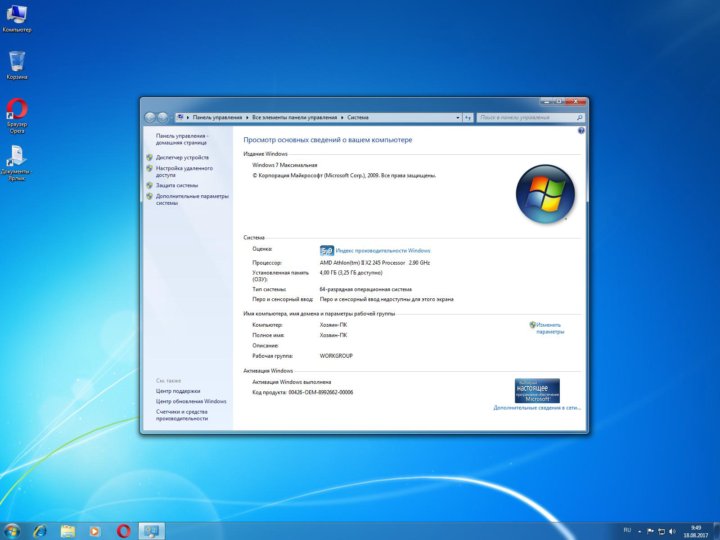The image size is (720, 540).
Task: Click the shield icon beside Дополнительные параметры системы
Action: pyautogui.click(x=149, y=197)
